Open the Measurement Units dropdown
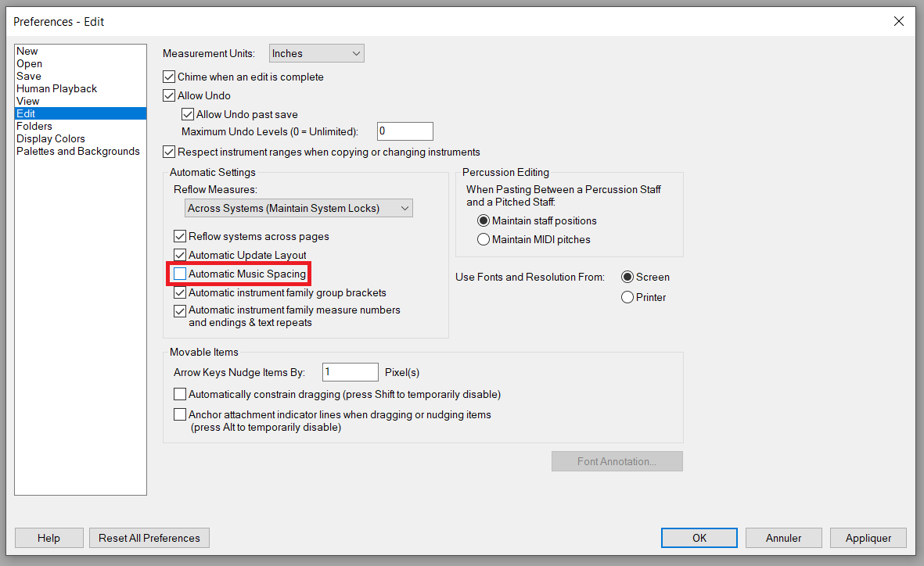 coord(317,54)
